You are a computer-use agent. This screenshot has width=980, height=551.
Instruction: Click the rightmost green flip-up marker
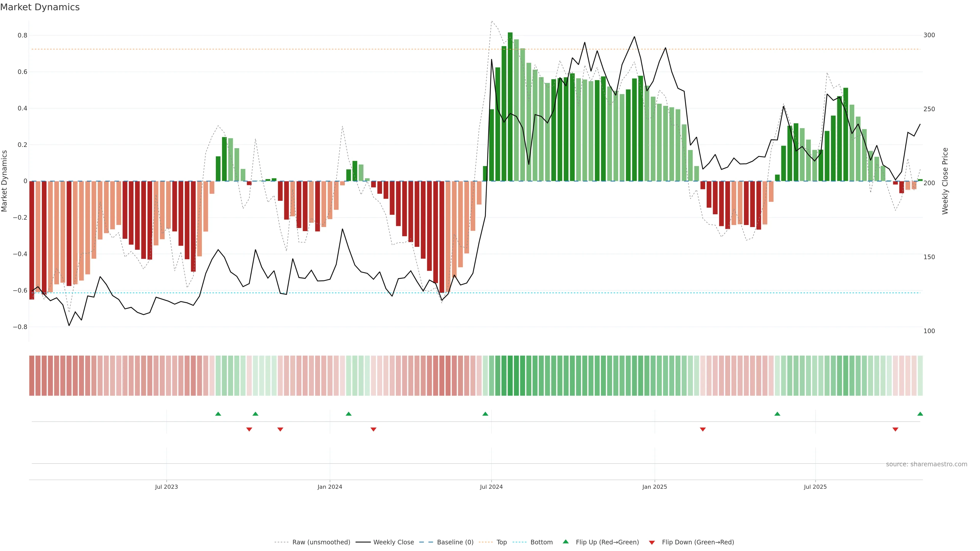pos(920,414)
